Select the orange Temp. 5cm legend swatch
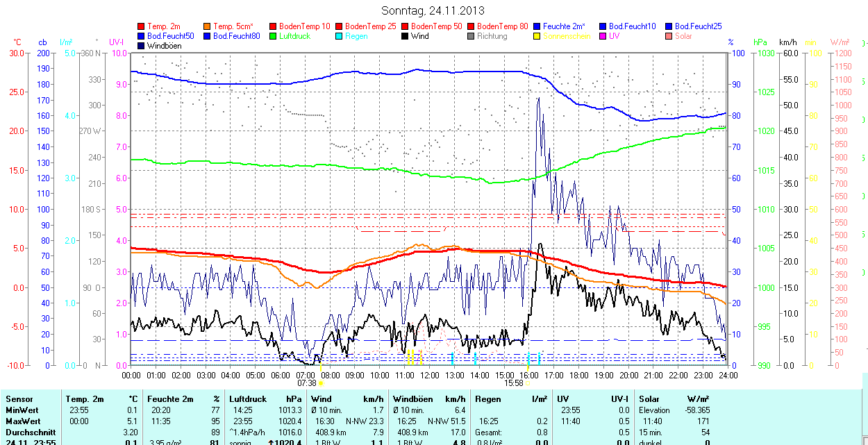 coord(207,26)
